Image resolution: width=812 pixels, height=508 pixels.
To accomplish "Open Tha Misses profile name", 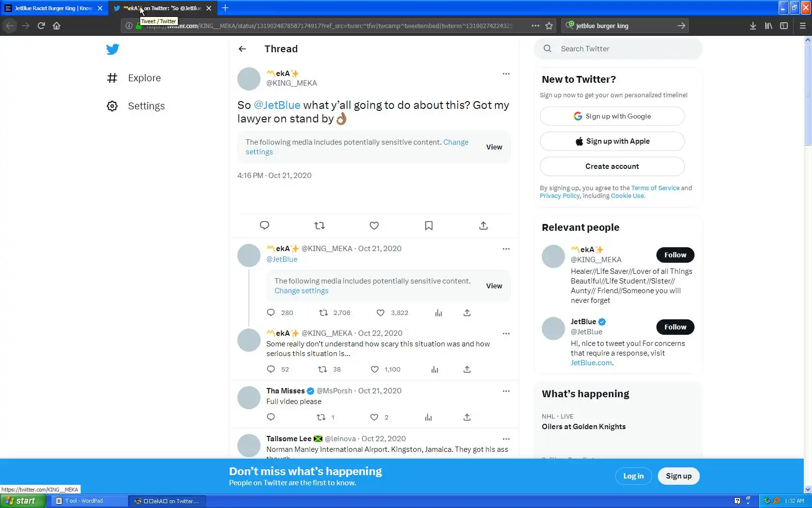I will 285,391.
